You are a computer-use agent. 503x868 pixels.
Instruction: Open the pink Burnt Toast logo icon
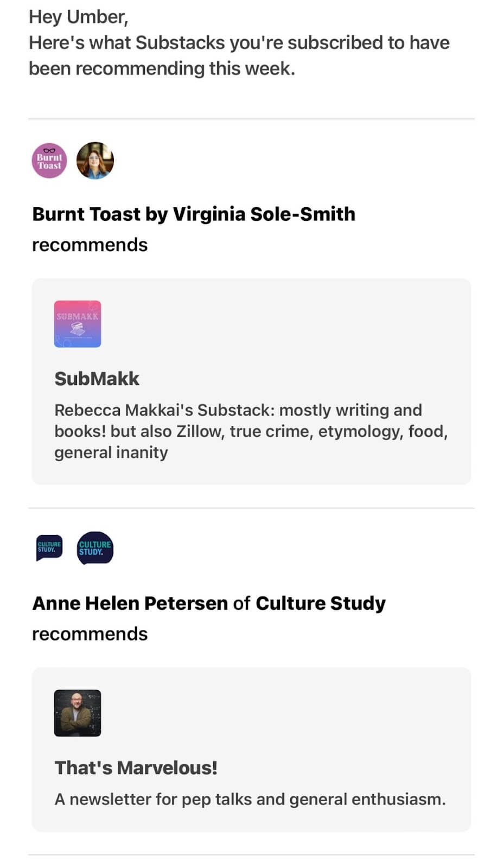click(x=49, y=161)
